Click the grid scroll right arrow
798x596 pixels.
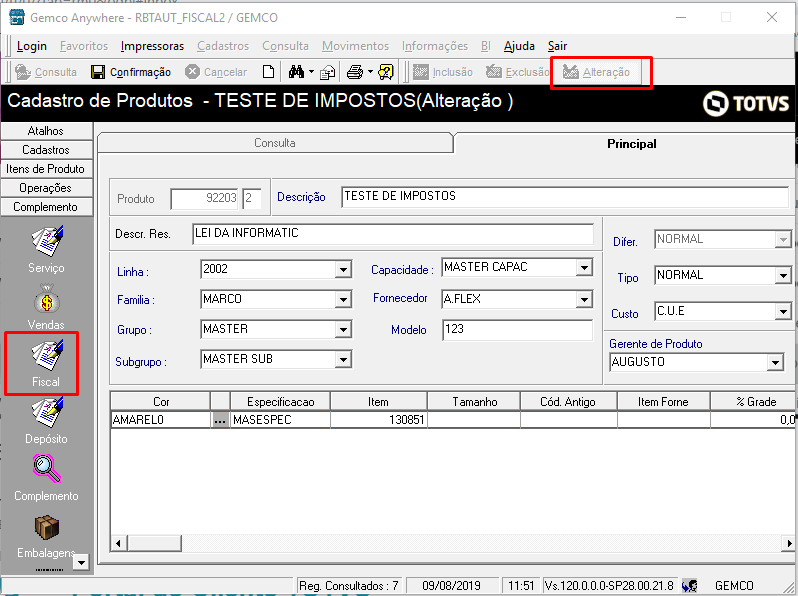(789, 543)
